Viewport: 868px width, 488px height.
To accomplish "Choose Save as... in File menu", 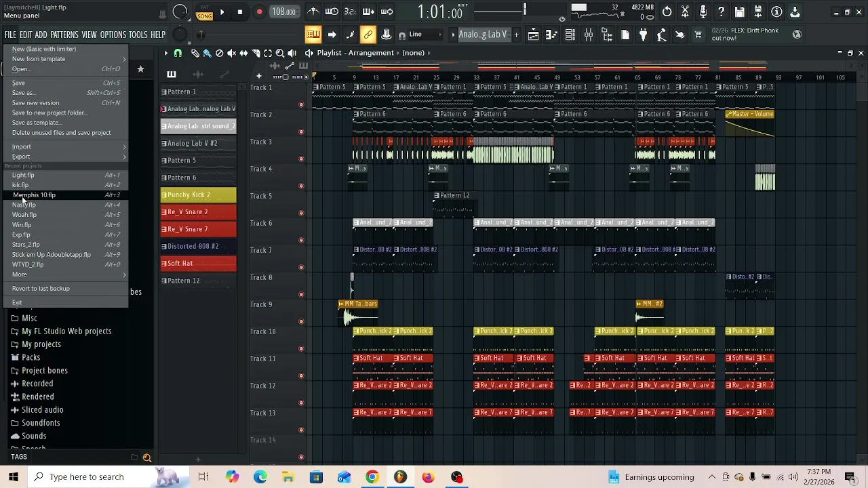I will (x=66, y=93).
